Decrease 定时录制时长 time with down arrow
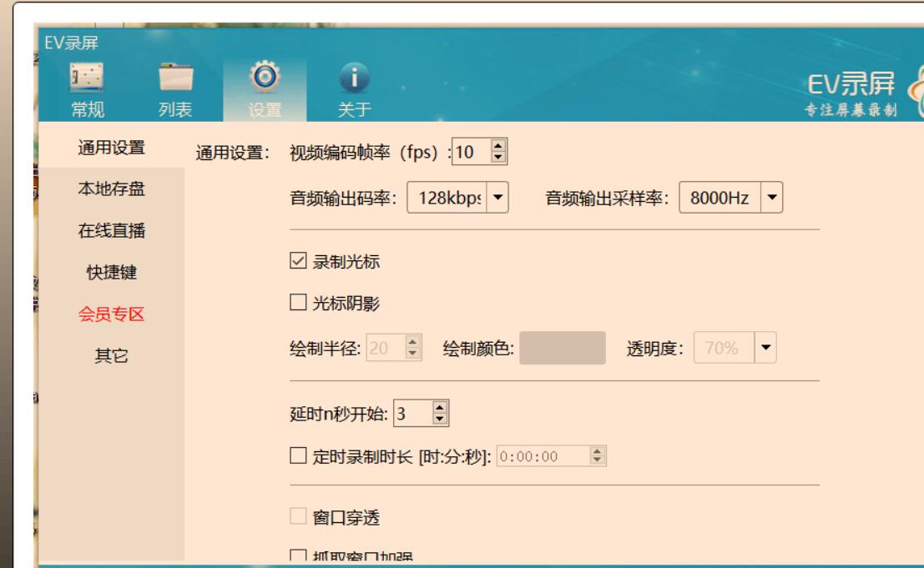The image size is (924, 568). pyautogui.click(x=597, y=461)
